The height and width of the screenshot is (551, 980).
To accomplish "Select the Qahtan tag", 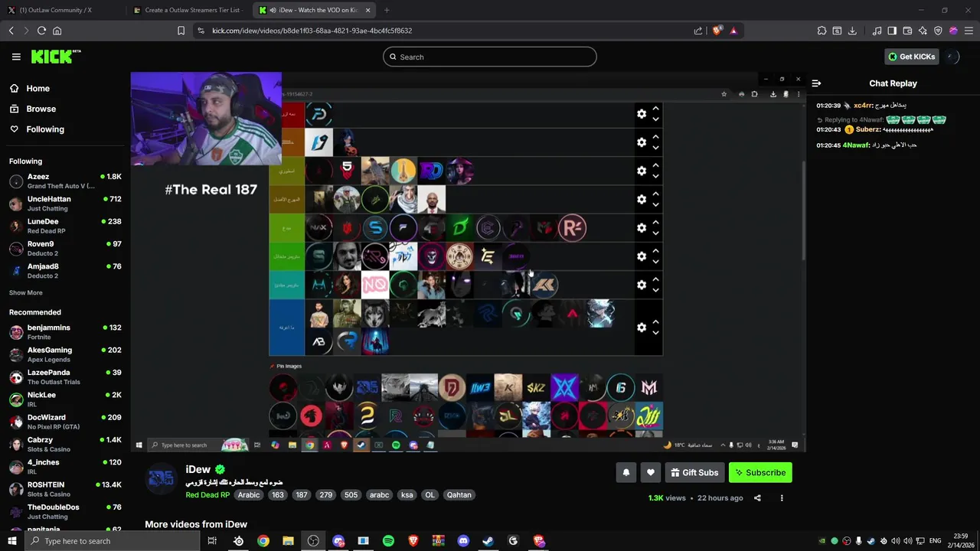I will point(459,495).
